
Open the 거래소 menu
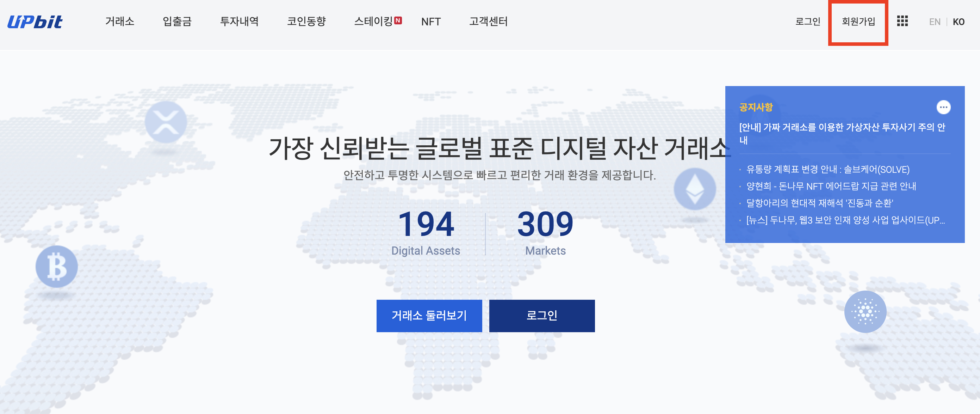(120, 21)
